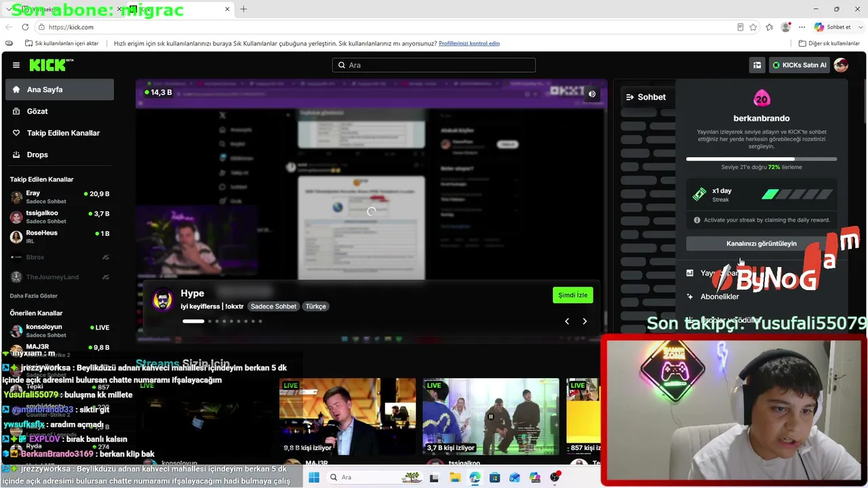Open File Explorer from the taskbar
The image size is (868, 488).
(454, 477)
